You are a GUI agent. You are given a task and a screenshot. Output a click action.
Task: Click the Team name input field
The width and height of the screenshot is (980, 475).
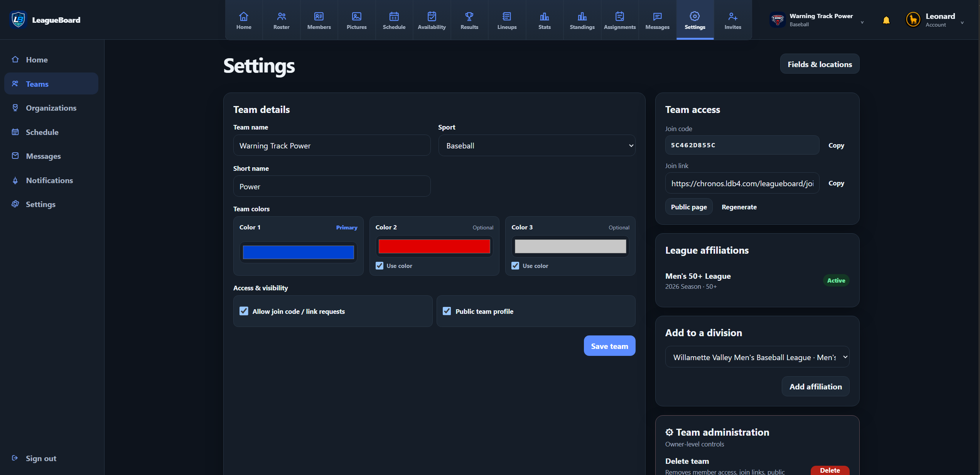pyautogui.click(x=332, y=145)
